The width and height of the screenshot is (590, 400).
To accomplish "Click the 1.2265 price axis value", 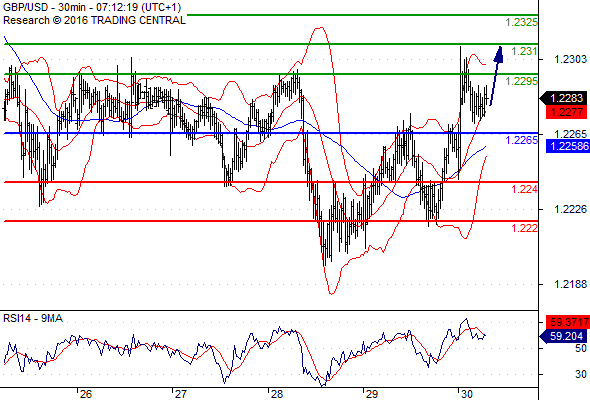I will [x=570, y=134].
